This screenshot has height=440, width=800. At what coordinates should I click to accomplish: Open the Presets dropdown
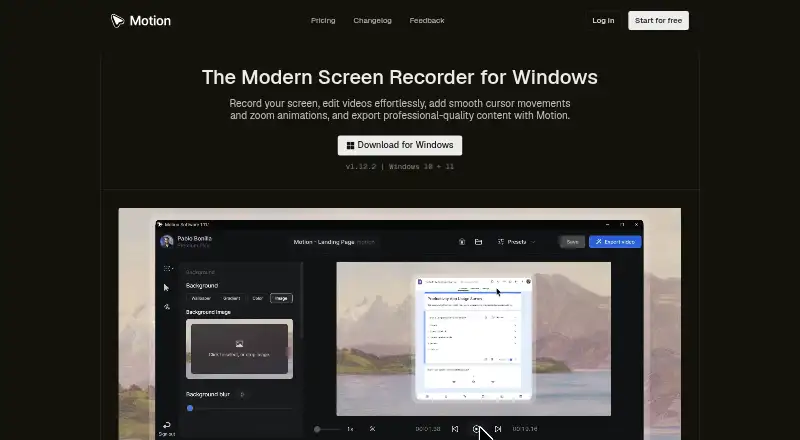pyautogui.click(x=517, y=242)
